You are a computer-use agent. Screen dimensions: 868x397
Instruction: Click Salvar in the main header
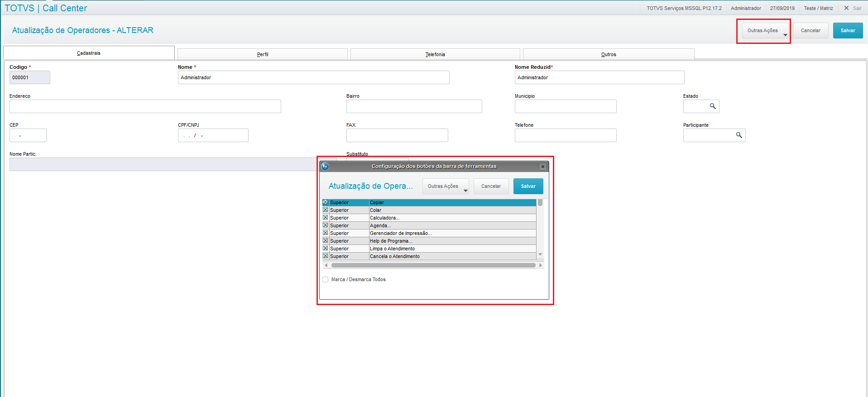[x=848, y=31]
